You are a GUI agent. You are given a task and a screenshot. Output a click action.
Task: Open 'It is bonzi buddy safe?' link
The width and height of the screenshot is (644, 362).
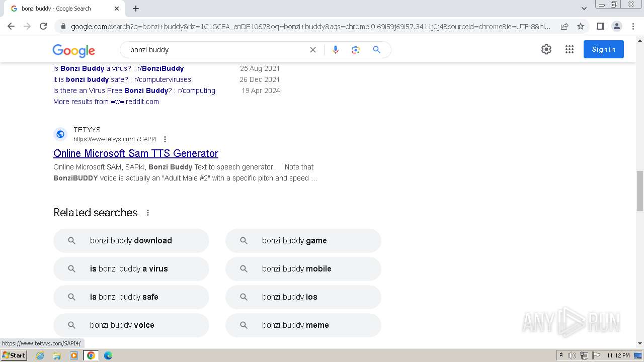pyautogui.click(x=122, y=79)
